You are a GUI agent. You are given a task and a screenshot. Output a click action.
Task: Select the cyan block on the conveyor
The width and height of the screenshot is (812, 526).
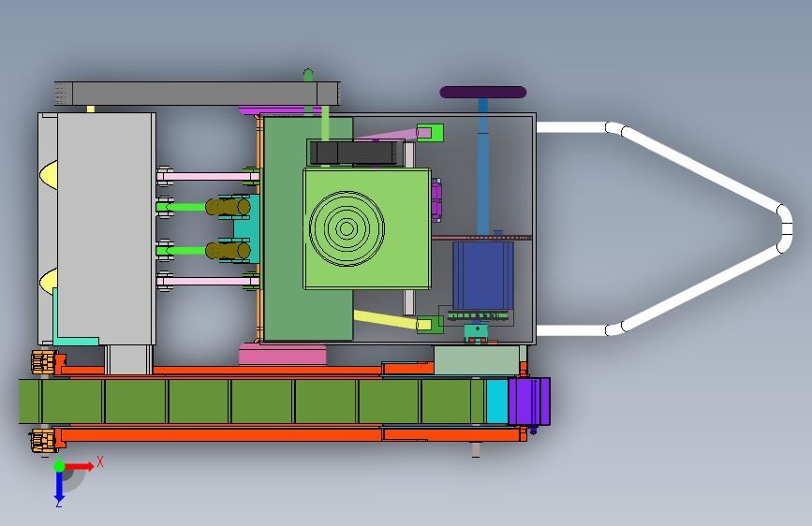pos(496,402)
